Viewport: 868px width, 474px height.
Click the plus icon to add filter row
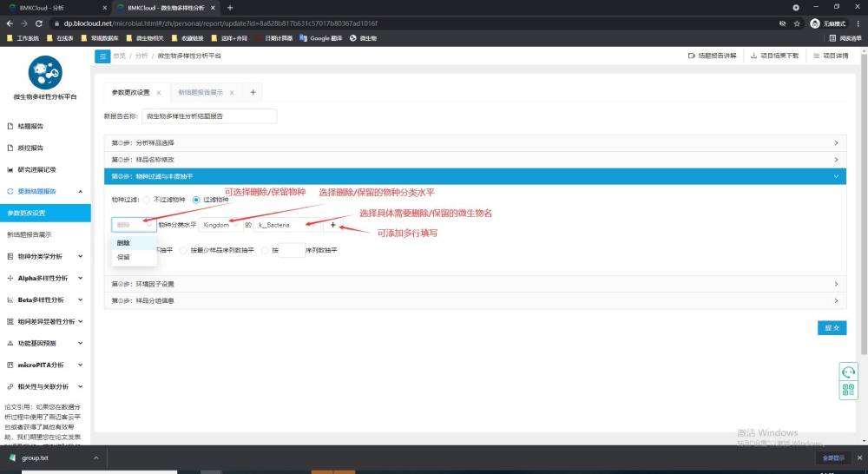[332, 225]
